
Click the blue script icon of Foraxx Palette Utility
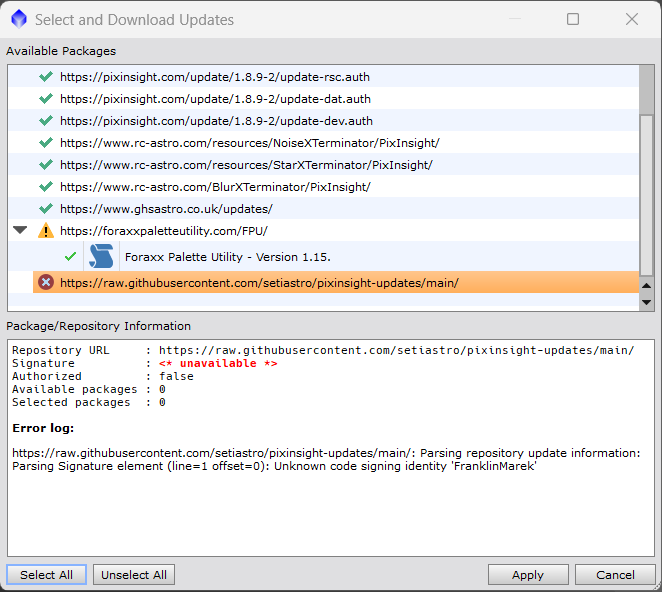tap(101, 256)
